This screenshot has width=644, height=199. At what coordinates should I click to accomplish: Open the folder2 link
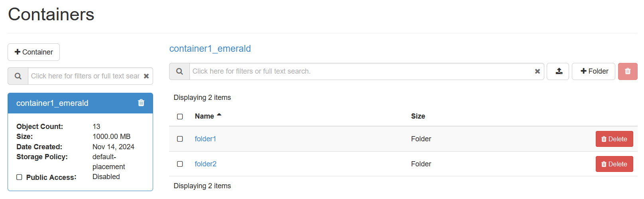click(x=205, y=164)
